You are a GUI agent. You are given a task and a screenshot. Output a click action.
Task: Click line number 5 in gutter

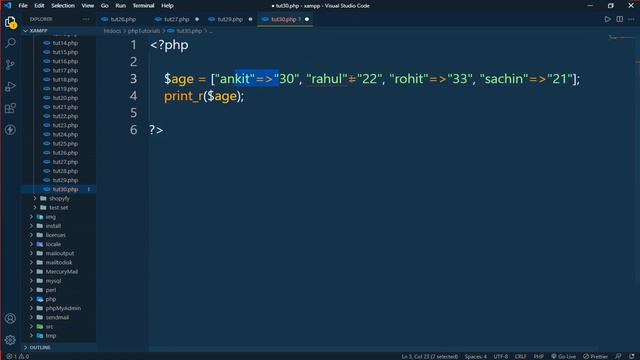coord(133,113)
